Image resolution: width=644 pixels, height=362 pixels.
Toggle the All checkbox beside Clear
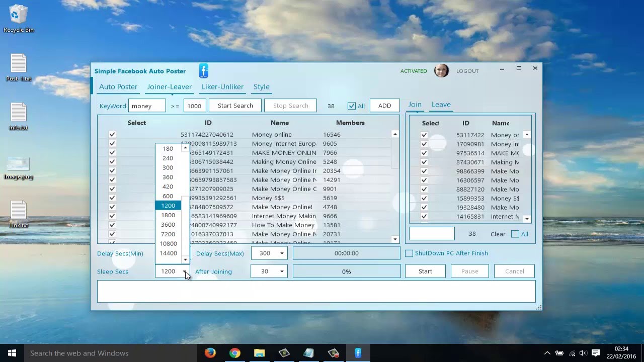[x=515, y=234]
